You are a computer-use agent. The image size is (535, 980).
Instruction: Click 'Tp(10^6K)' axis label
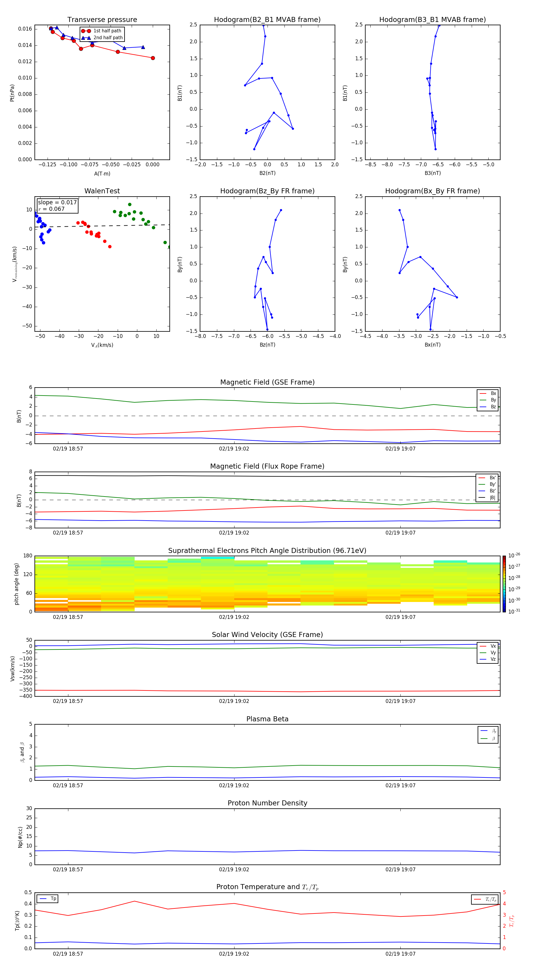pos(17,921)
